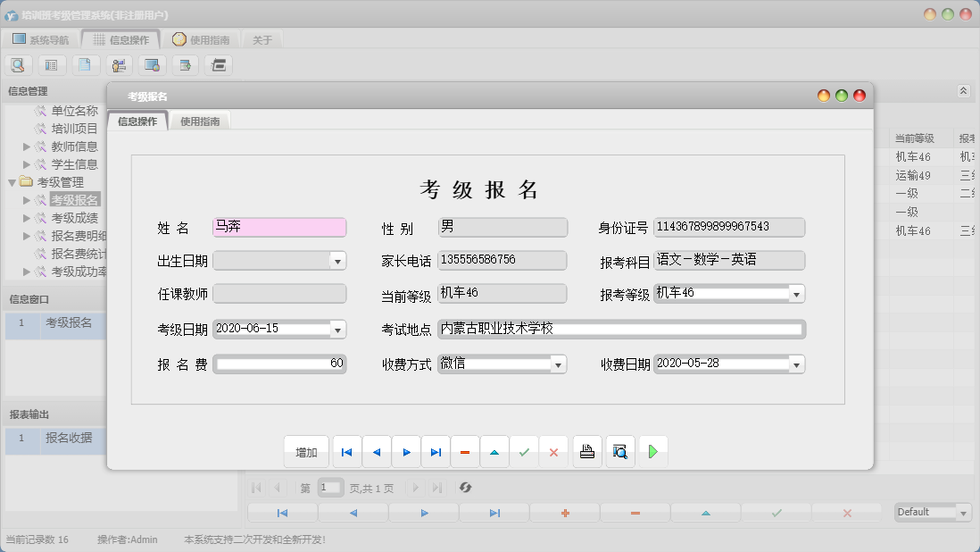Viewport: 980px width, 552px height.
Task: Open the 收费方式 payment method dropdown
Action: [560, 364]
